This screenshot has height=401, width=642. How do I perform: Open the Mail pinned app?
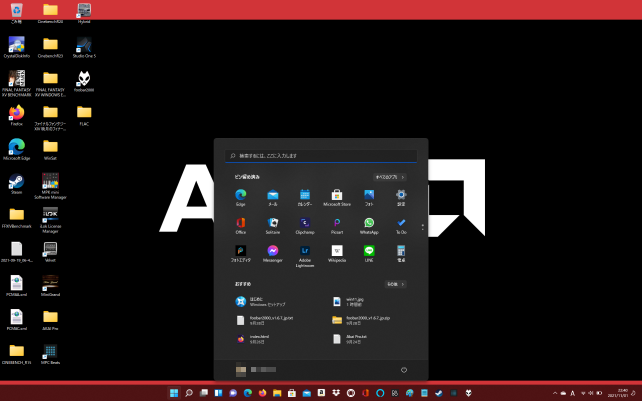pyautogui.click(x=273, y=197)
